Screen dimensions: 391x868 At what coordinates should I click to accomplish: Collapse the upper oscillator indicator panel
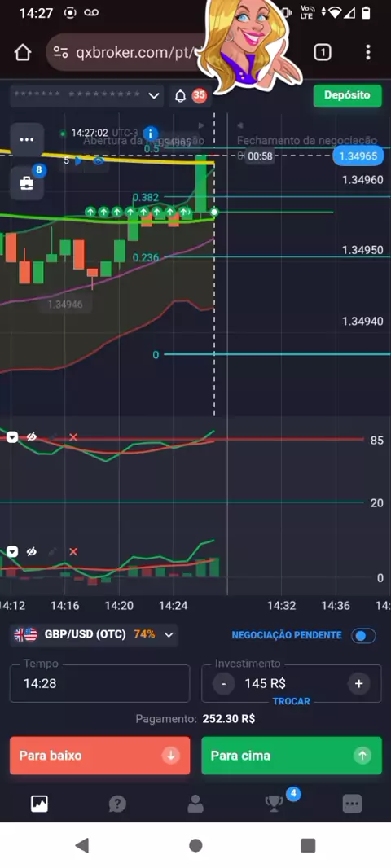(x=12, y=437)
